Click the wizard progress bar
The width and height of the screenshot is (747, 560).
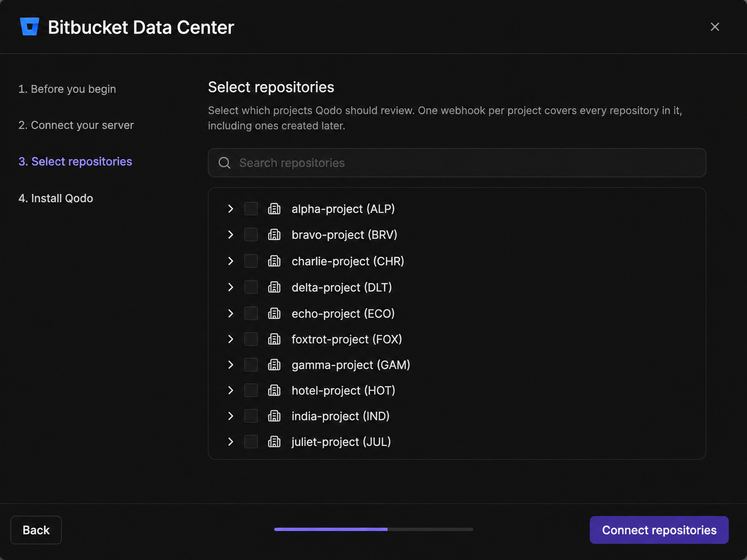pyautogui.click(x=373, y=529)
